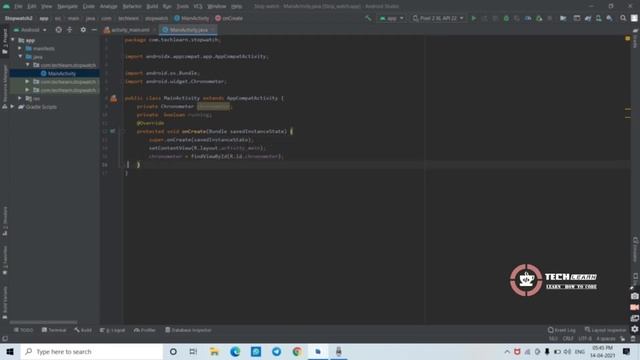Open the Profiler tool window

pyautogui.click(x=145, y=330)
